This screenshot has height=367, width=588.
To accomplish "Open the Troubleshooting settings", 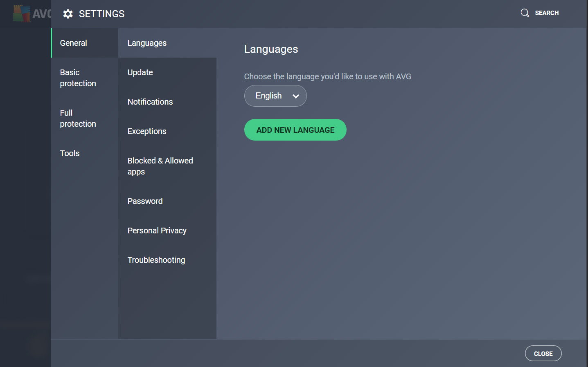I will [x=156, y=260].
